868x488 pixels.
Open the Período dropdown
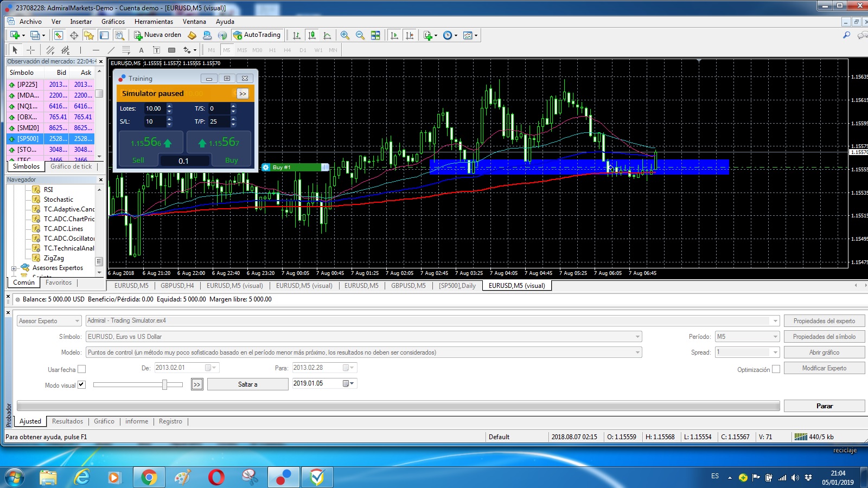(747, 337)
